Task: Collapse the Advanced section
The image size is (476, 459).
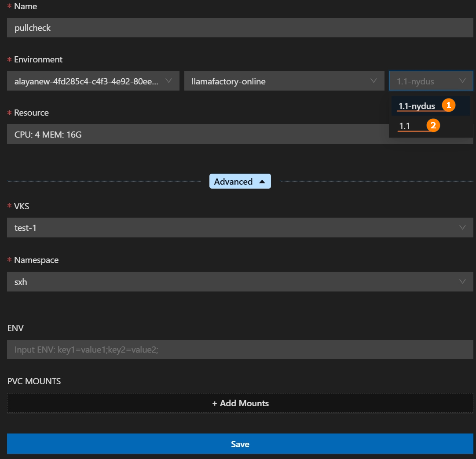Action: [240, 181]
